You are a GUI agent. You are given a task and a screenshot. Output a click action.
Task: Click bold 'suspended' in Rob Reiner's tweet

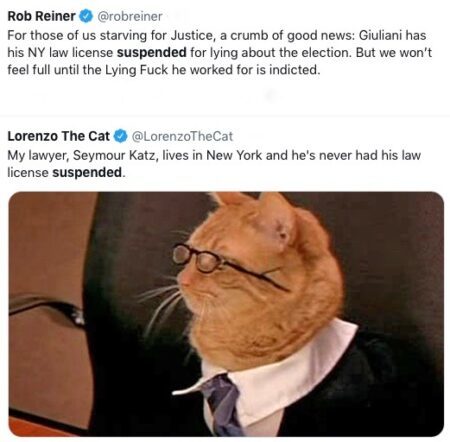tap(152, 52)
